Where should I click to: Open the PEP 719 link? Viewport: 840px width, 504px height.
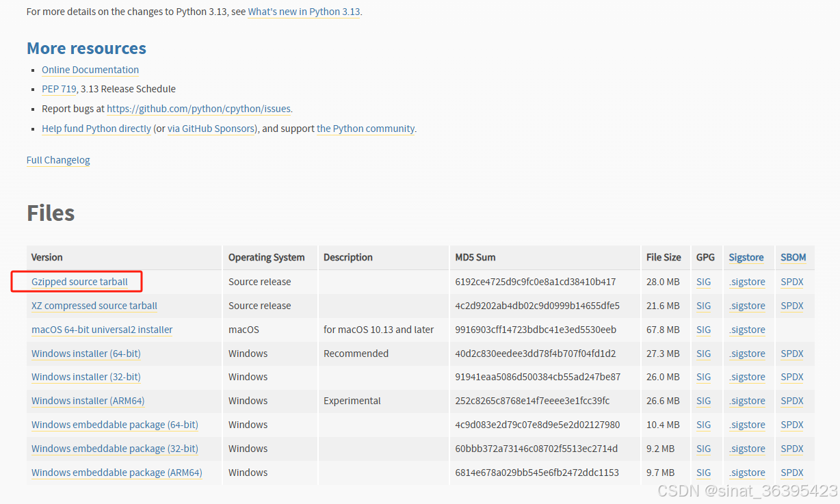(x=59, y=89)
